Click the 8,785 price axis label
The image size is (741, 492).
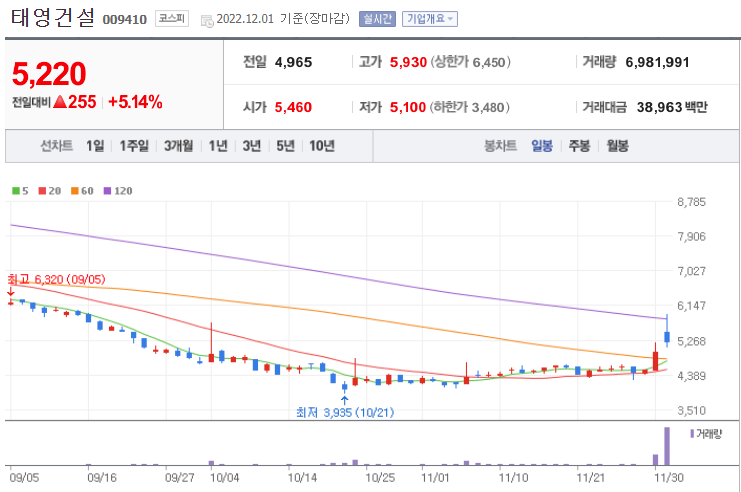pos(691,202)
